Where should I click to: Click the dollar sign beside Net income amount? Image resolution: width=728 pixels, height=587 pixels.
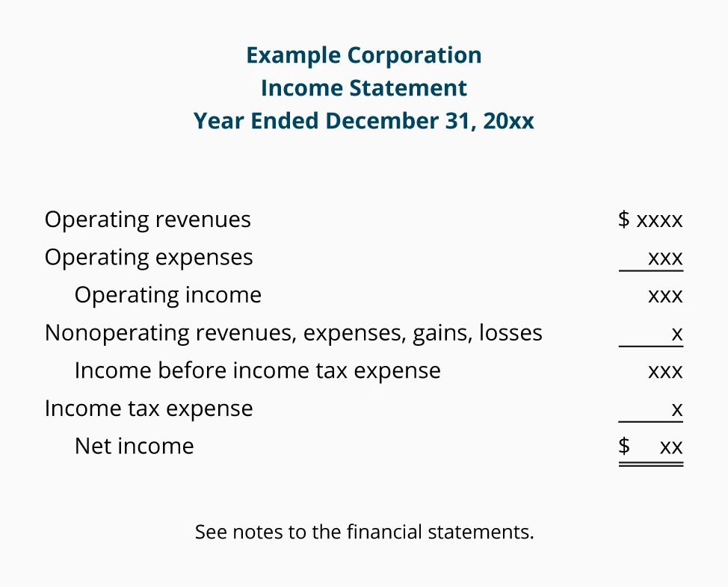pyautogui.click(x=624, y=447)
